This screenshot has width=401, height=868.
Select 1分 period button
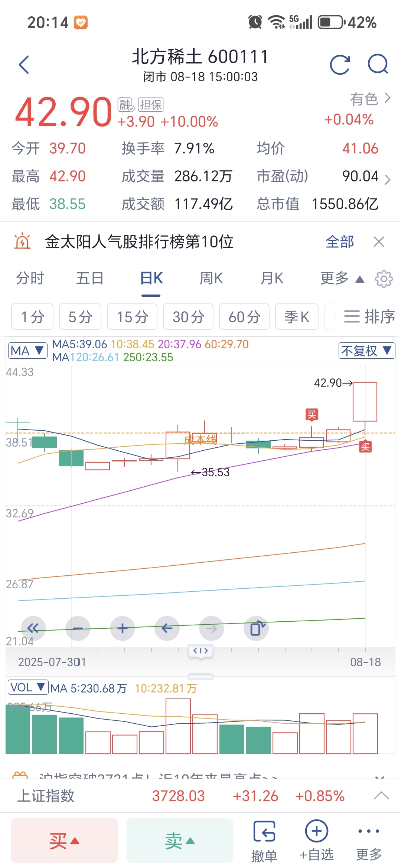click(x=32, y=317)
